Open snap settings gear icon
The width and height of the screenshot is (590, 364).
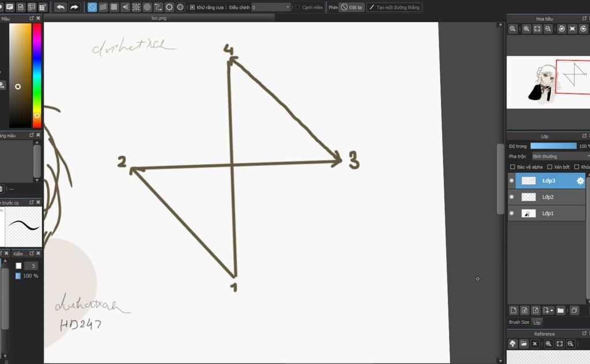180,7
